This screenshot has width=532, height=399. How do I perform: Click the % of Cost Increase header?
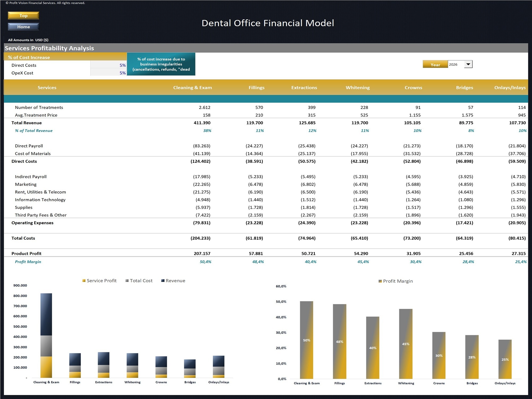[x=29, y=57]
